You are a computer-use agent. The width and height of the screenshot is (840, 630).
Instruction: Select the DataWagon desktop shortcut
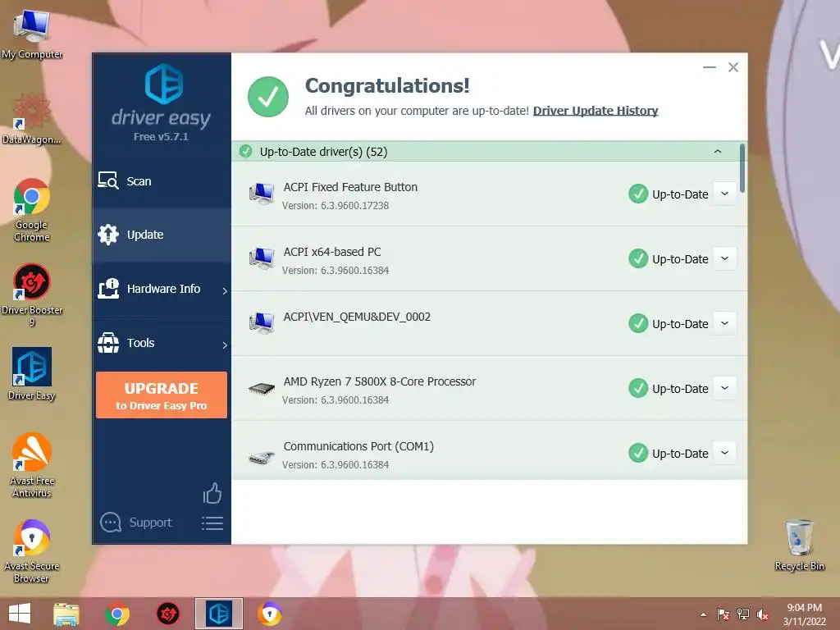(32, 118)
